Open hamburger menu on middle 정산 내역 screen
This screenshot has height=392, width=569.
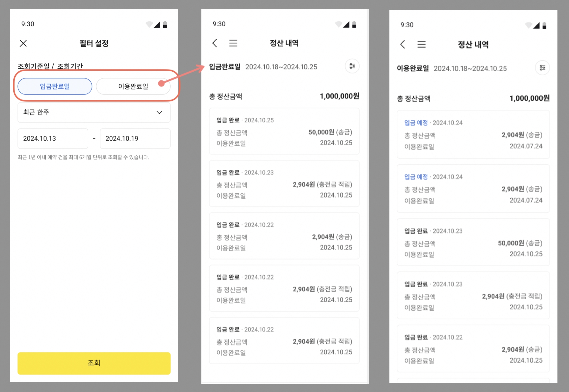(x=233, y=43)
